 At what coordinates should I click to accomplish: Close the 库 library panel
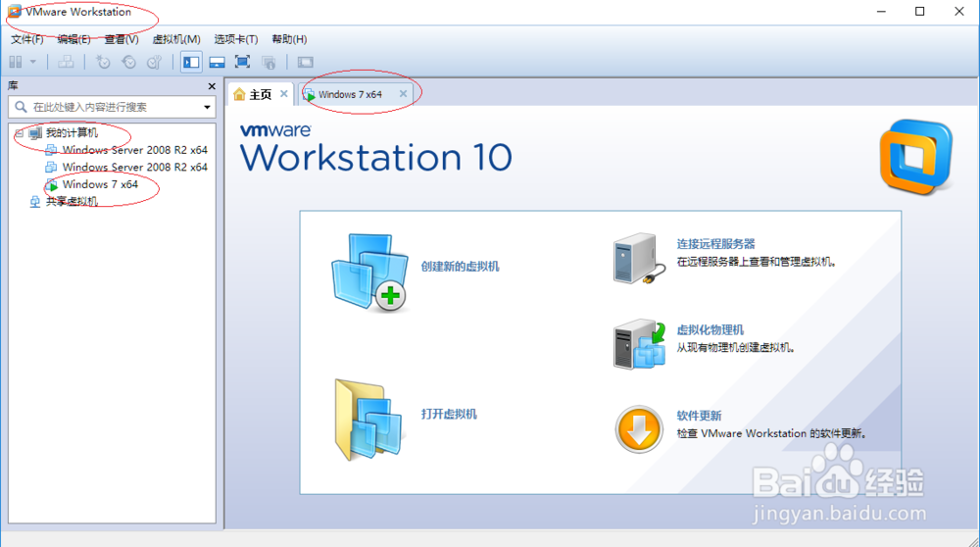(x=212, y=86)
